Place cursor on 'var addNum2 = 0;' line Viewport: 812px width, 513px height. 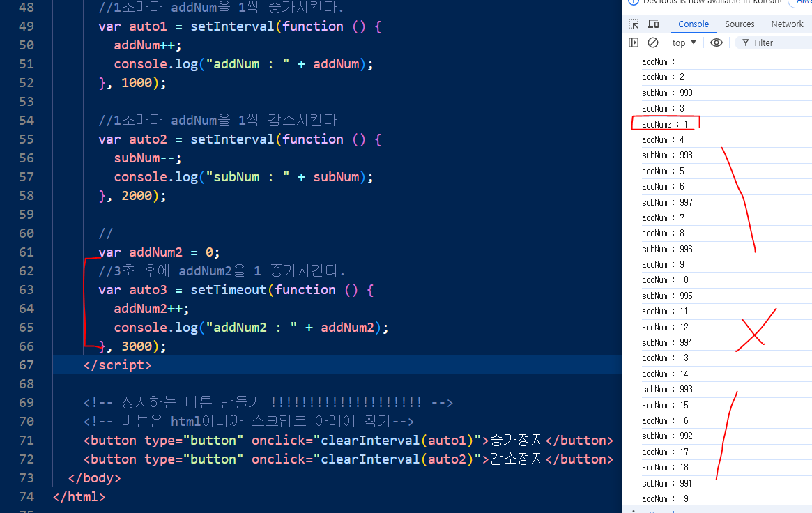[159, 252]
